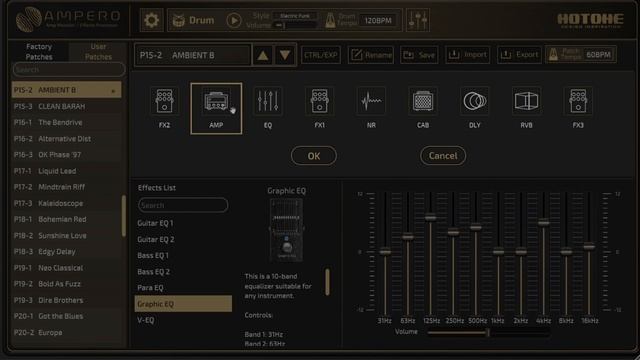Select patch P20-2 Europe
The height and width of the screenshot is (360, 640).
coord(67,332)
